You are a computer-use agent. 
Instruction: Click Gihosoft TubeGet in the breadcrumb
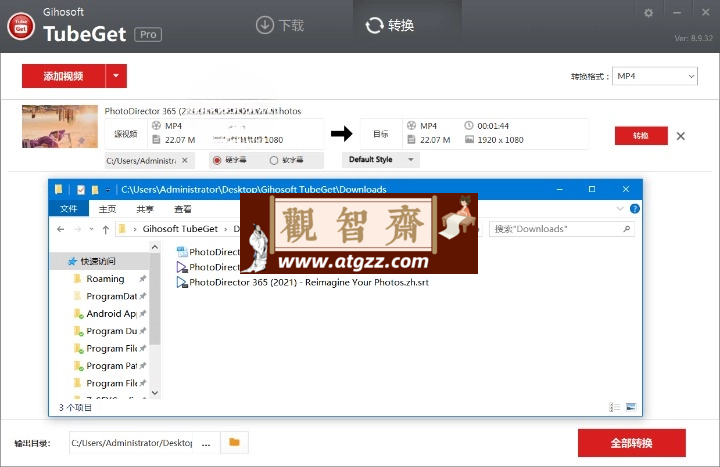[x=180, y=229]
